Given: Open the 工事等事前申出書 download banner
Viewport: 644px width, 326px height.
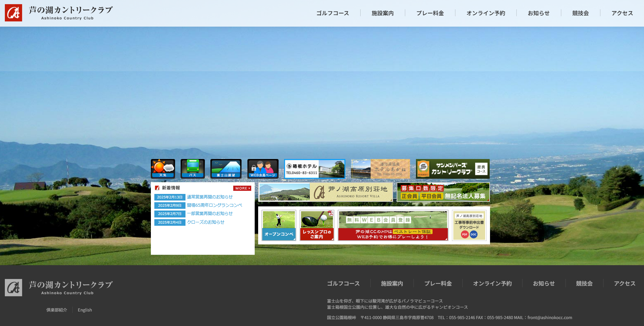Looking at the screenshot, I should (x=469, y=225).
